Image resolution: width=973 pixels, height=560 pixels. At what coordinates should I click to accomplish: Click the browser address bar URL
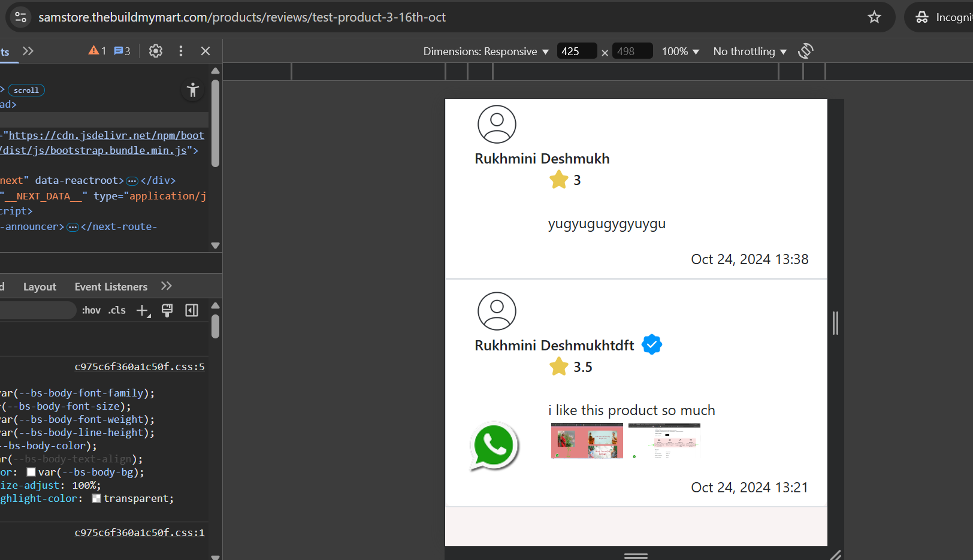tap(242, 17)
